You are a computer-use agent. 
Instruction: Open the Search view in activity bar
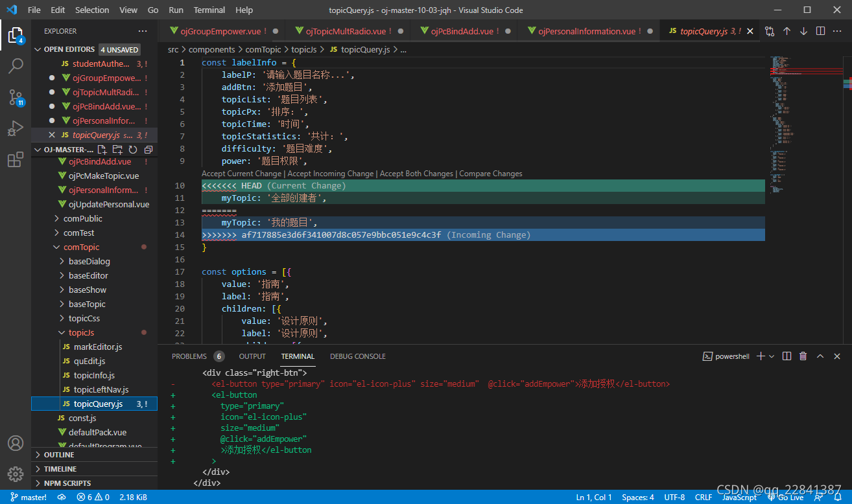pos(16,66)
